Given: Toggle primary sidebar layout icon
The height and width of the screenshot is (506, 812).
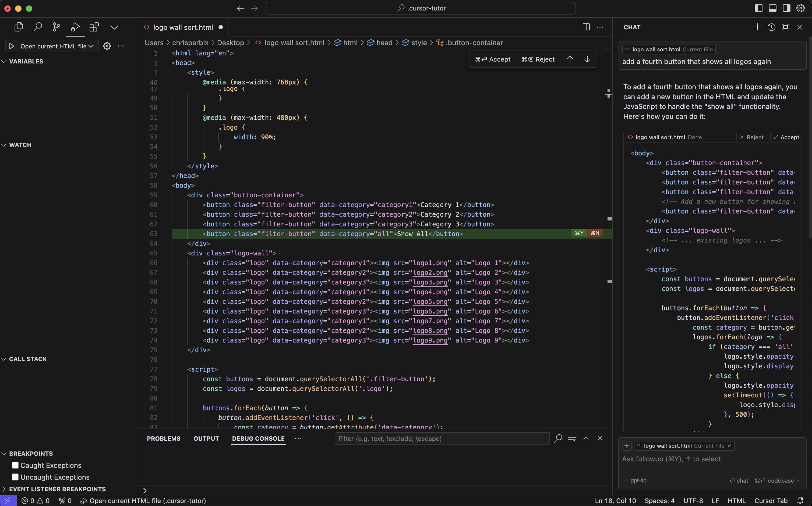Looking at the screenshot, I should click(x=758, y=8).
